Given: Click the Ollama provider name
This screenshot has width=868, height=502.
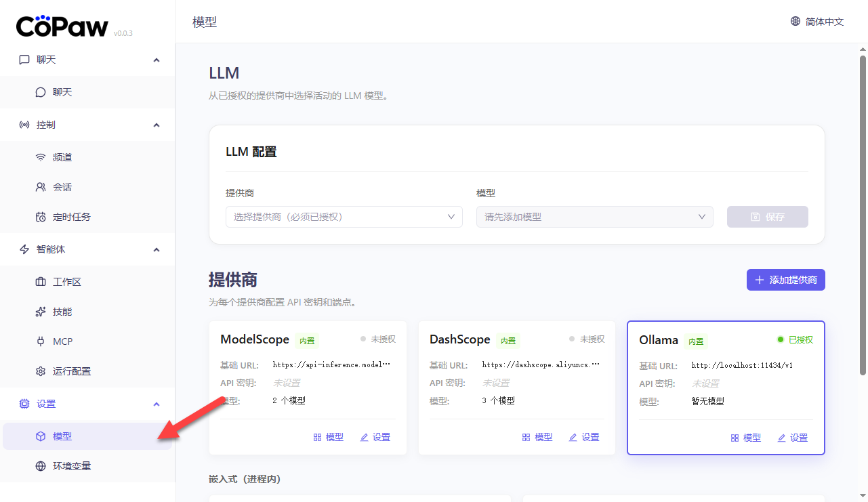Looking at the screenshot, I should click(x=659, y=340).
